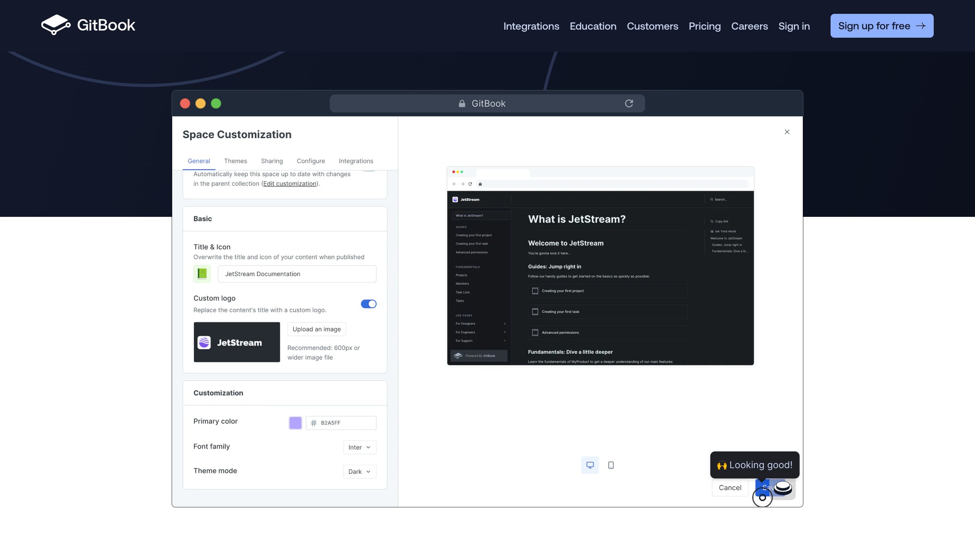Click the 'Advanced permissions' card in preview

[608, 333]
